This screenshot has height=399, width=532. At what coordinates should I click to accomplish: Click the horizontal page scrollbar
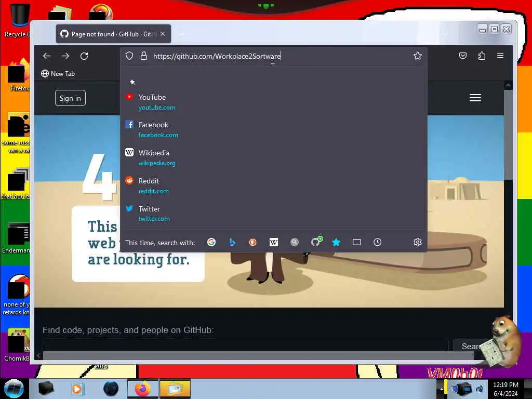[x=258, y=355]
